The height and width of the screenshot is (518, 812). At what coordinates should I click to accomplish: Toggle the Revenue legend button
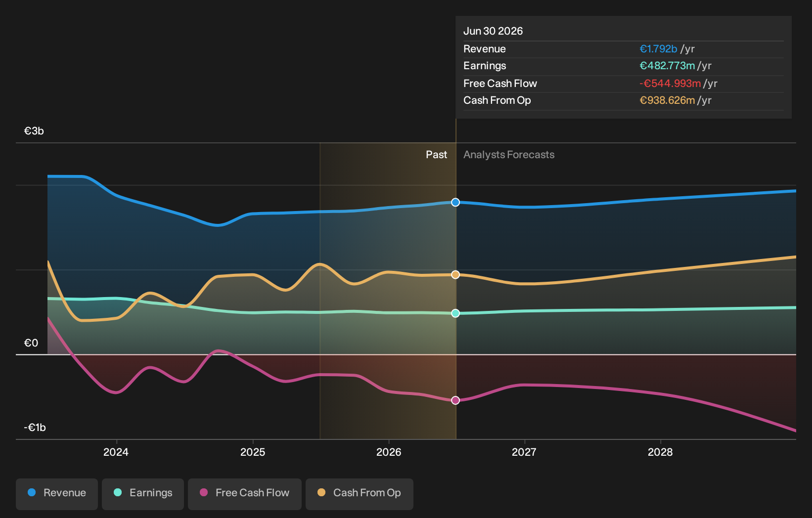pos(57,494)
